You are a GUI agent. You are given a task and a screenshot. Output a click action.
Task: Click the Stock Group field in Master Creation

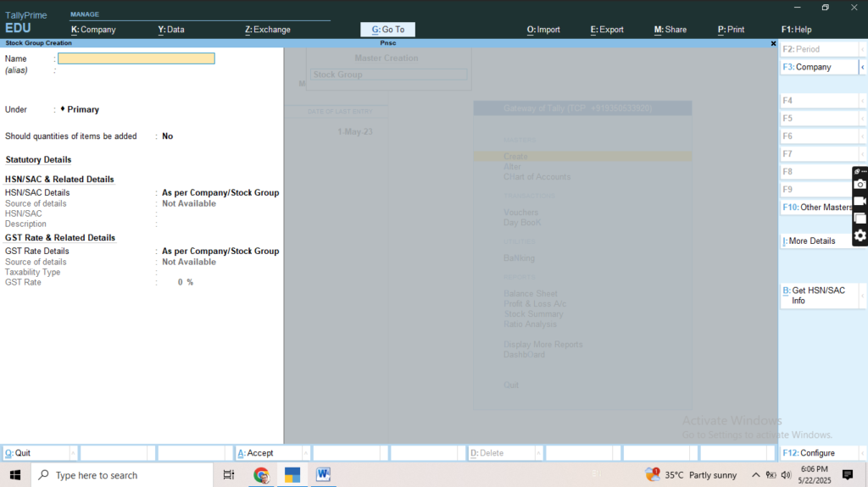[x=388, y=75]
